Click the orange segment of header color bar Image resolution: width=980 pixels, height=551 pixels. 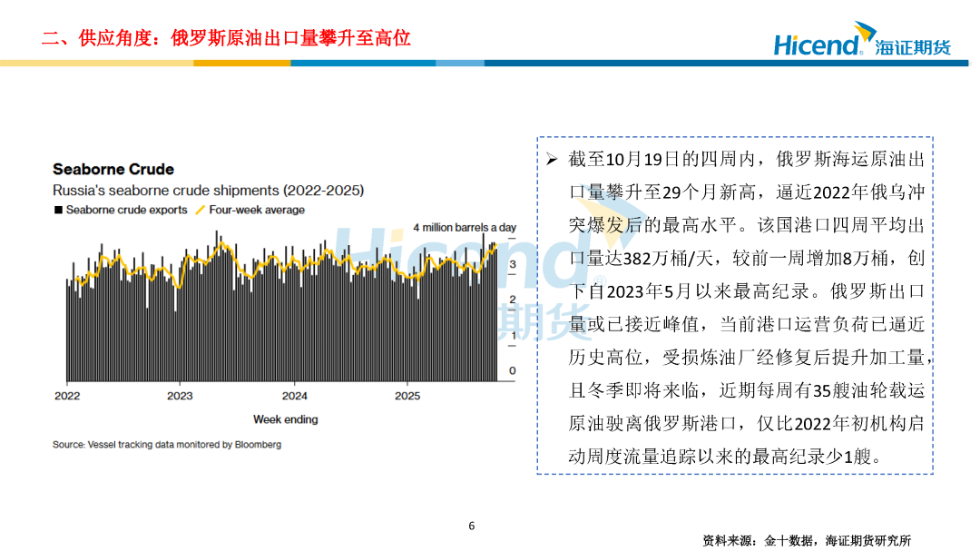click(241, 63)
